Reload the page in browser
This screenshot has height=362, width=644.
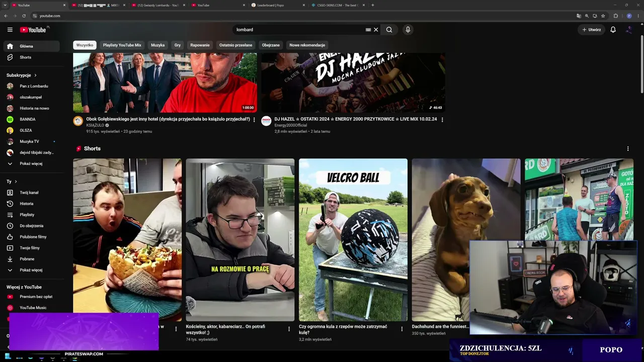[24, 16]
